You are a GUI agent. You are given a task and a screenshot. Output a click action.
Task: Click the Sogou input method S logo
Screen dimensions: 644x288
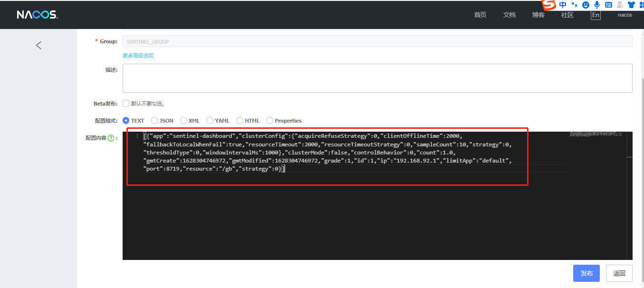pos(550,5)
